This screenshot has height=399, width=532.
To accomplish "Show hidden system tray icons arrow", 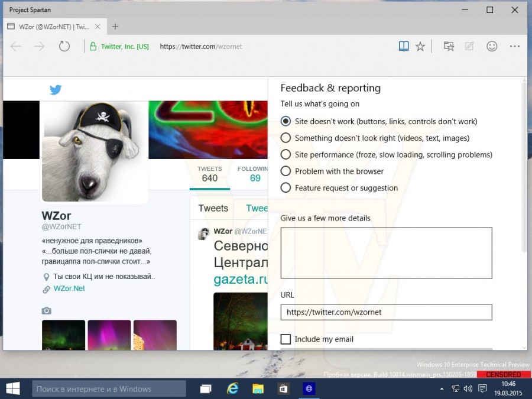I will pyautogui.click(x=442, y=389).
